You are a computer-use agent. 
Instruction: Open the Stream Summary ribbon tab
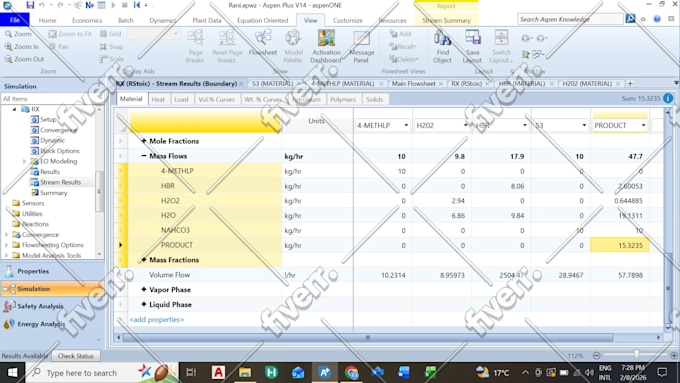446,20
